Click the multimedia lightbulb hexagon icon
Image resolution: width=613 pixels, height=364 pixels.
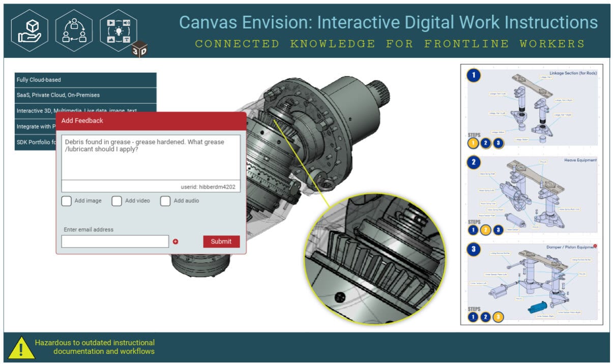(119, 30)
